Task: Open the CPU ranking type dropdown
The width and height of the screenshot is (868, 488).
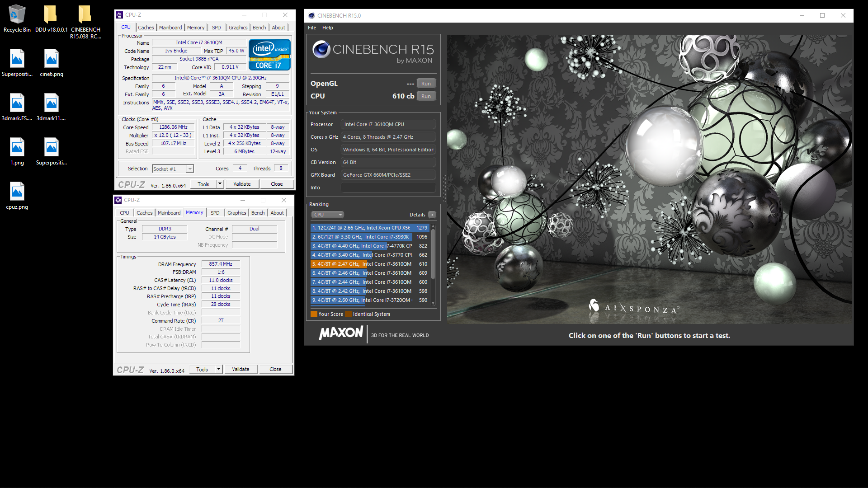Action: [328, 215]
